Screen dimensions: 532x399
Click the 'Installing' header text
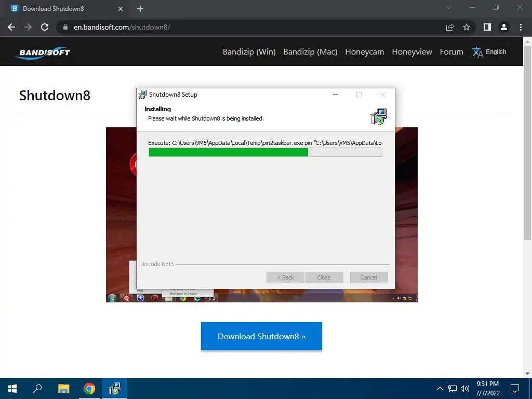click(x=158, y=109)
